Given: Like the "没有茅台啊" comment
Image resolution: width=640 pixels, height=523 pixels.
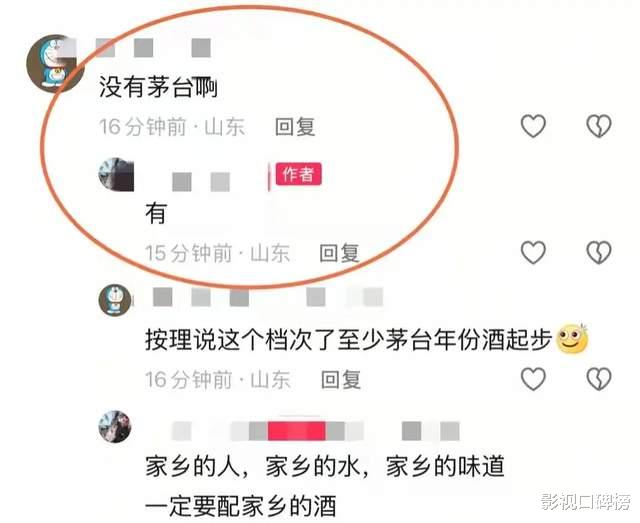Looking at the screenshot, I should (x=533, y=125).
